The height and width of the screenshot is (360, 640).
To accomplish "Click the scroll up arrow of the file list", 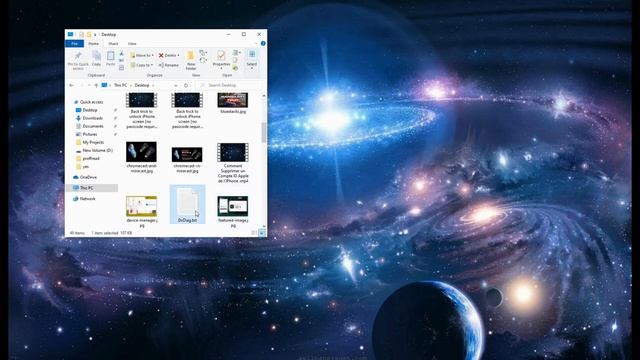I will [x=264, y=96].
